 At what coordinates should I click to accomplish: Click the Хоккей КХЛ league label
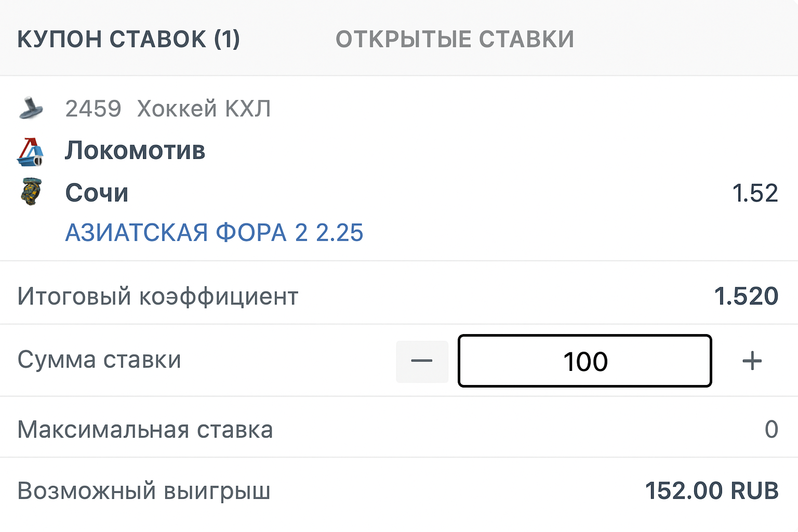tap(204, 109)
